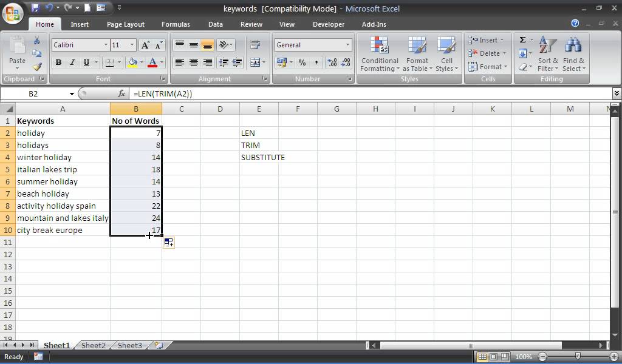Click Merge & Center icon
This screenshot has height=364, width=622.
coord(255,62)
